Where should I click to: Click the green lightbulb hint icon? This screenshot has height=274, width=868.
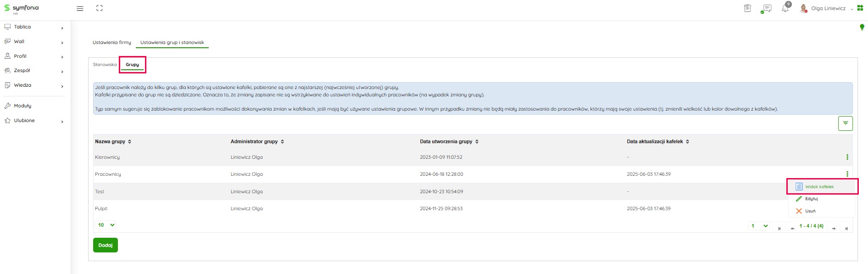(x=862, y=27)
